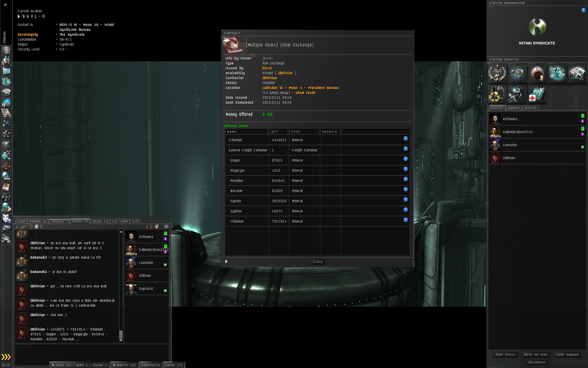
Task: Expand the sidebar with double-arrow at top
Action: pyautogui.click(x=5, y=5)
